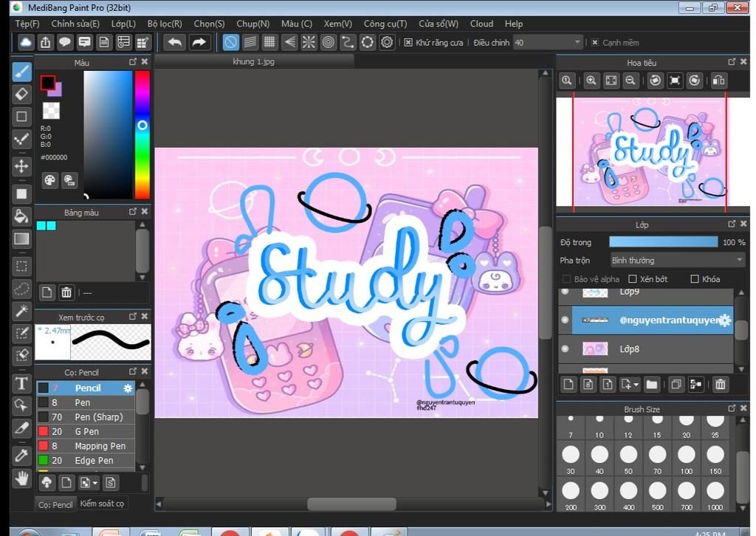Create new layer in Lớp panel
The height and width of the screenshot is (536, 756).
pyautogui.click(x=569, y=384)
